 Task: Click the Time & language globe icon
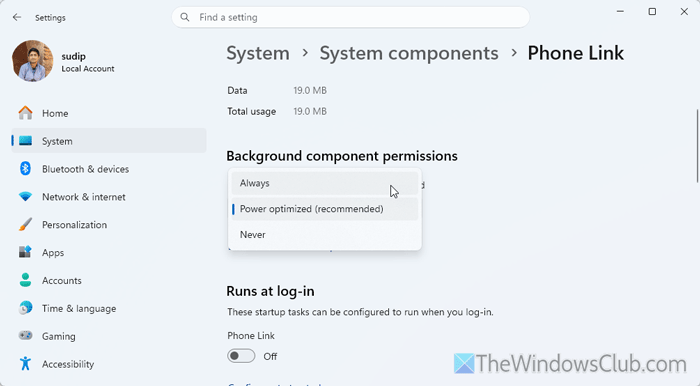(25, 308)
